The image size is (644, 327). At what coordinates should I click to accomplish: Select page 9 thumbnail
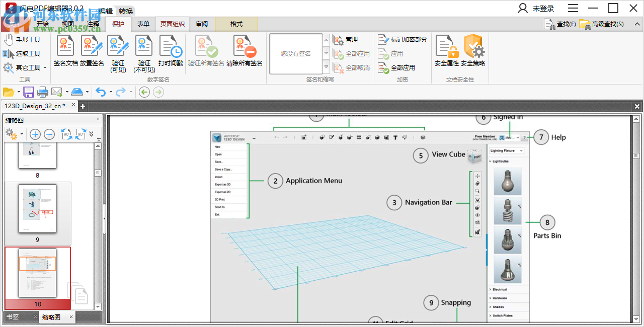pyautogui.click(x=38, y=208)
